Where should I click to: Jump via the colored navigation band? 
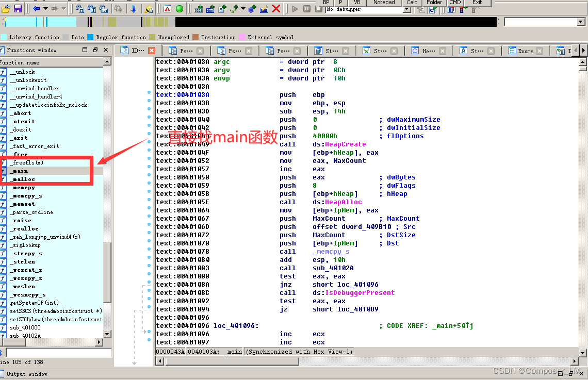[x=206, y=21]
